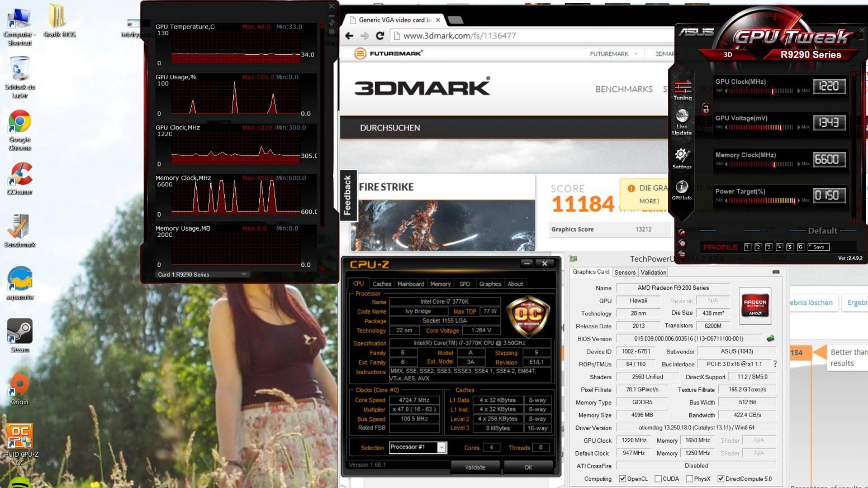
Task: Click OK in the CPU-Z window
Action: point(528,467)
